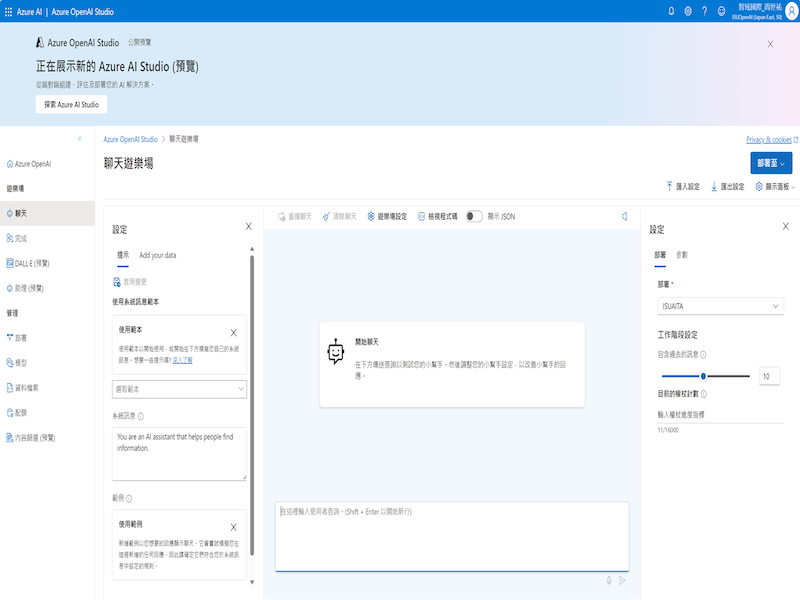Expand the 顯示面板 show panels menu
The image size is (800, 600).
[x=775, y=186]
